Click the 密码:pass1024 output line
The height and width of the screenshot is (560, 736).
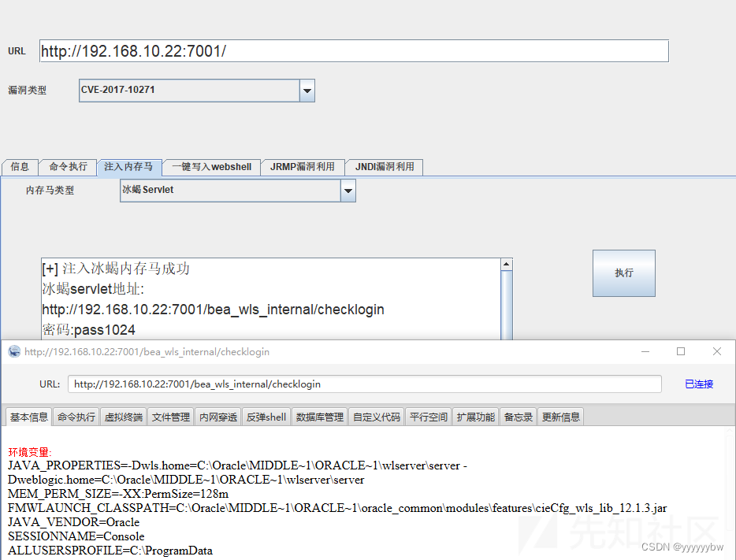click(x=89, y=330)
